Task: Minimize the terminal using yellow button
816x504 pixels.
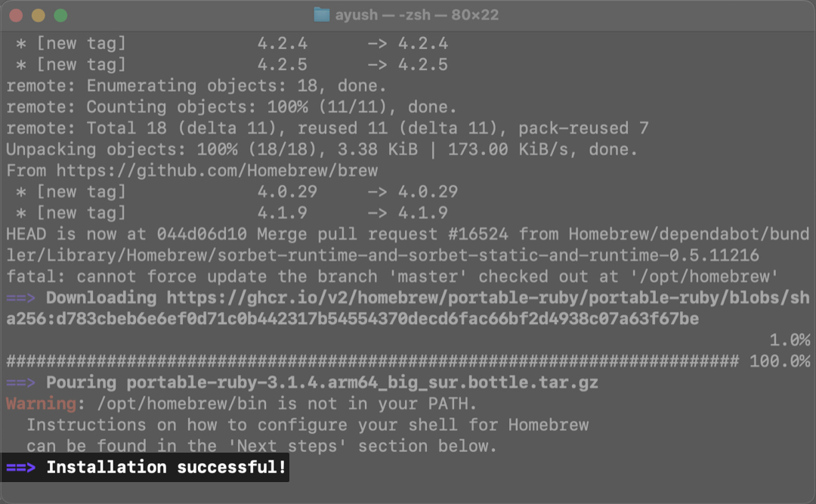Action: tap(38, 15)
